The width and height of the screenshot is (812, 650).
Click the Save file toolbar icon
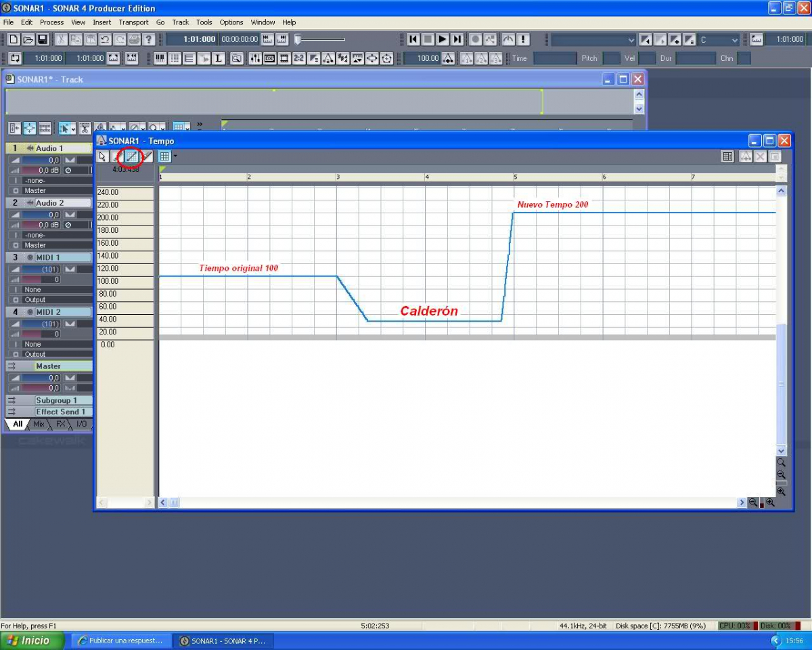tap(43, 40)
